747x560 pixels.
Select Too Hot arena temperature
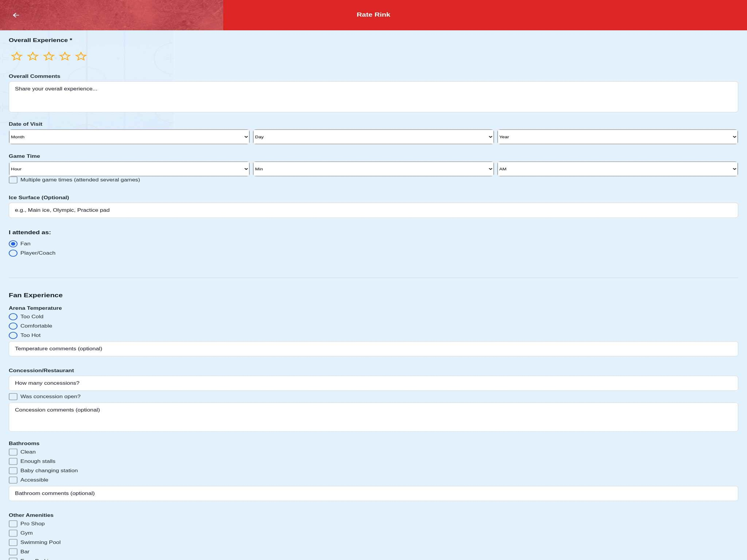coord(13,336)
